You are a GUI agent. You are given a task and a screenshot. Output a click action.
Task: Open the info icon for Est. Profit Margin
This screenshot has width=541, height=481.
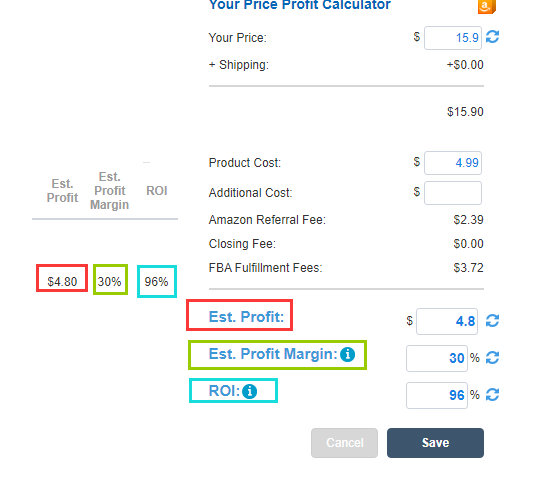point(347,354)
